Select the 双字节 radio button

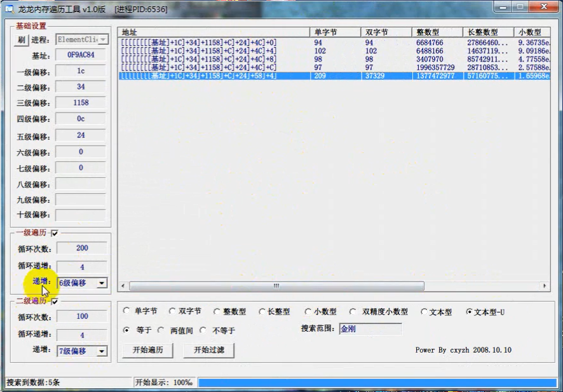tap(172, 311)
